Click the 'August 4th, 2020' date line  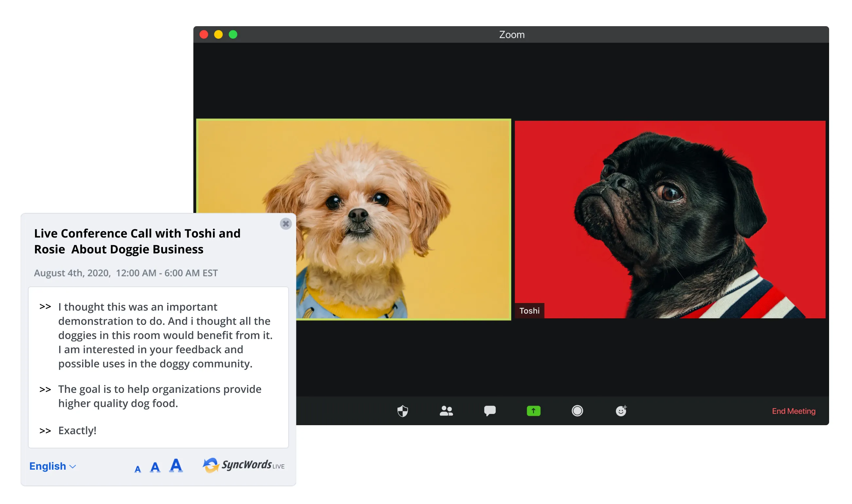(x=126, y=273)
